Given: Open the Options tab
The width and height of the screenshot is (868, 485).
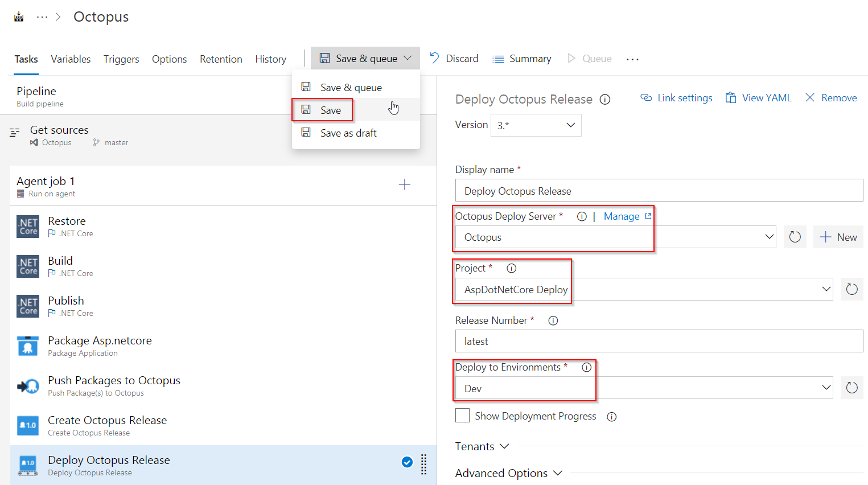Looking at the screenshot, I should click(169, 59).
